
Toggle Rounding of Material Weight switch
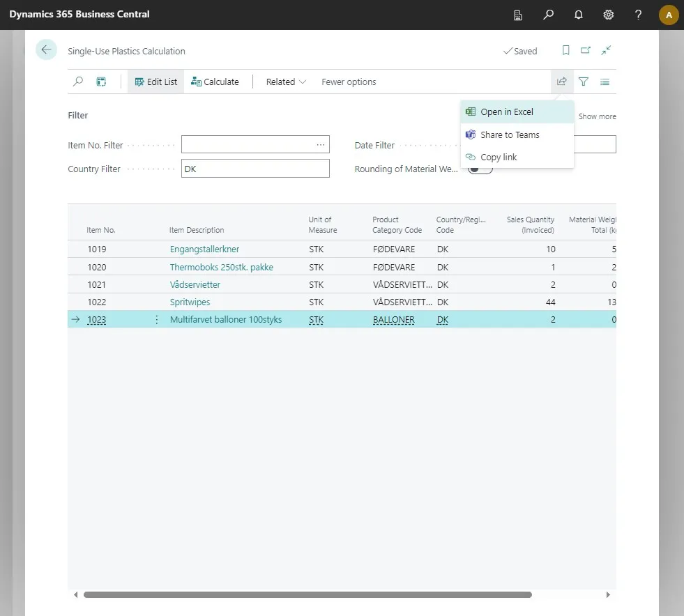[x=480, y=169]
